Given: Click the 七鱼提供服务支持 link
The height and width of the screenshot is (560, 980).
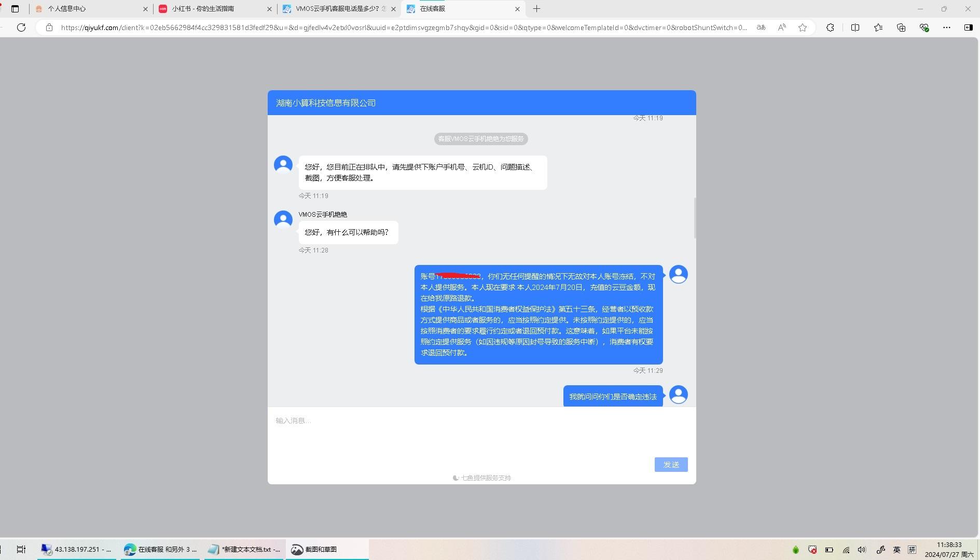Looking at the screenshot, I should 482,478.
